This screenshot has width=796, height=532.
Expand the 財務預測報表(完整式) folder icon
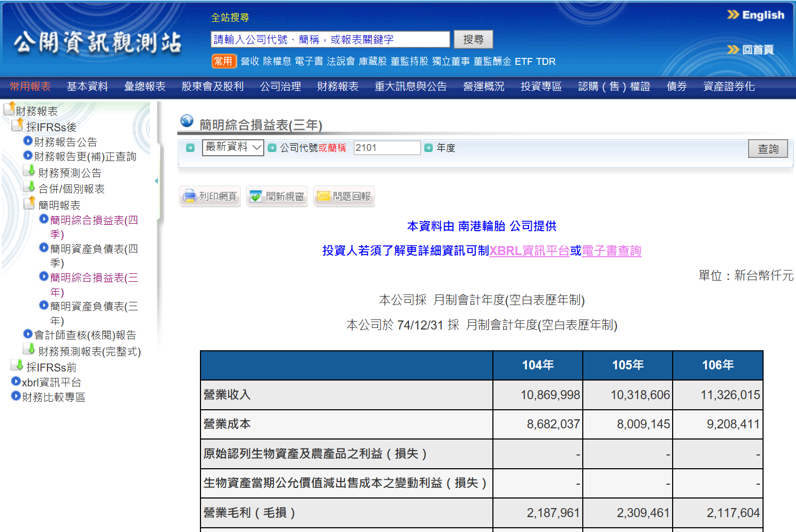pyautogui.click(x=29, y=349)
